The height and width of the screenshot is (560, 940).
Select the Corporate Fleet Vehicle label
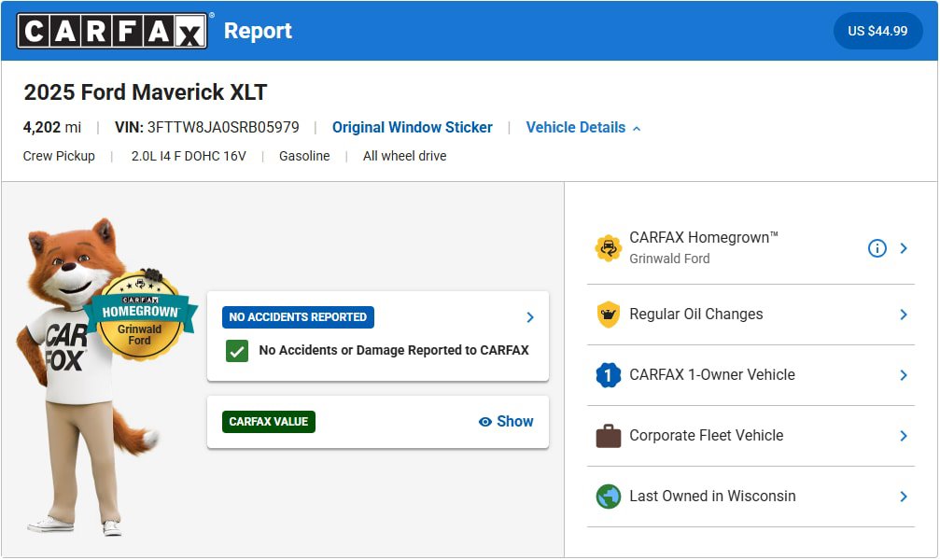pyautogui.click(x=707, y=435)
